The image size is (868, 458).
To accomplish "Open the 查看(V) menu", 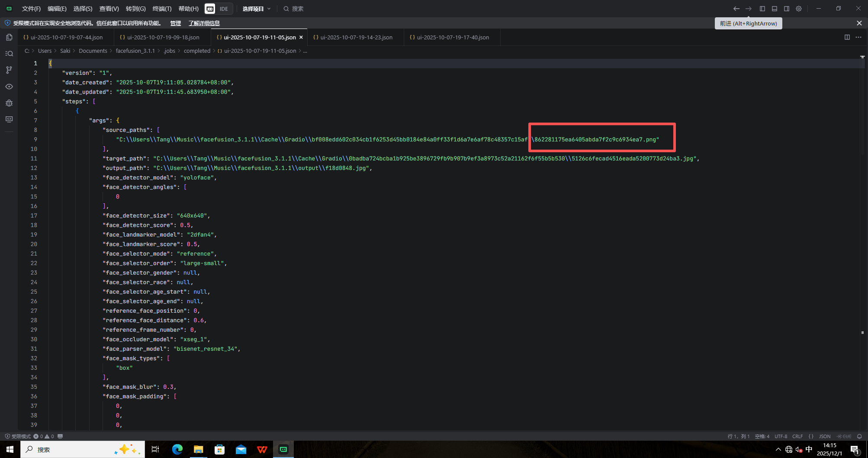I will pos(109,9).
